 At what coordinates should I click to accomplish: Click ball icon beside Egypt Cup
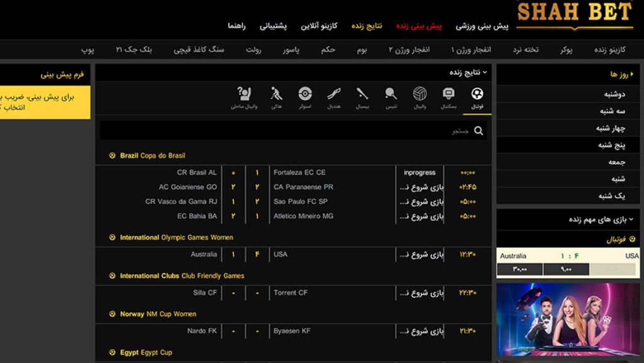(112, 352)
